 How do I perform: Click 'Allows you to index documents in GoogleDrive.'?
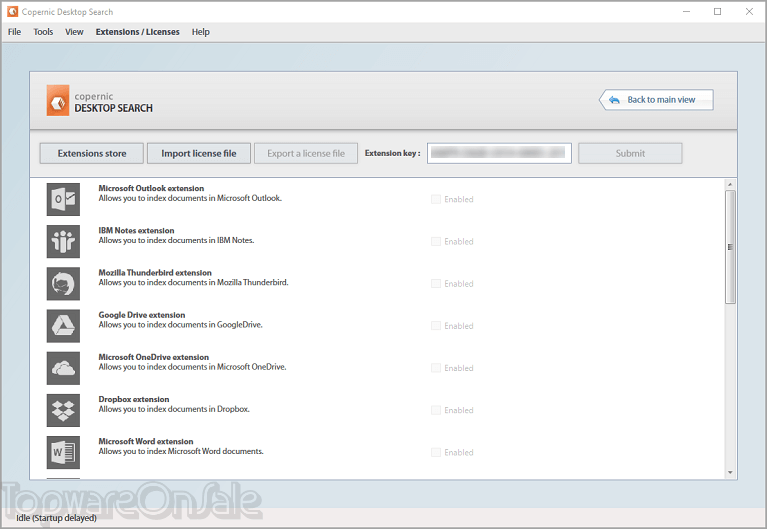(180, 324)
